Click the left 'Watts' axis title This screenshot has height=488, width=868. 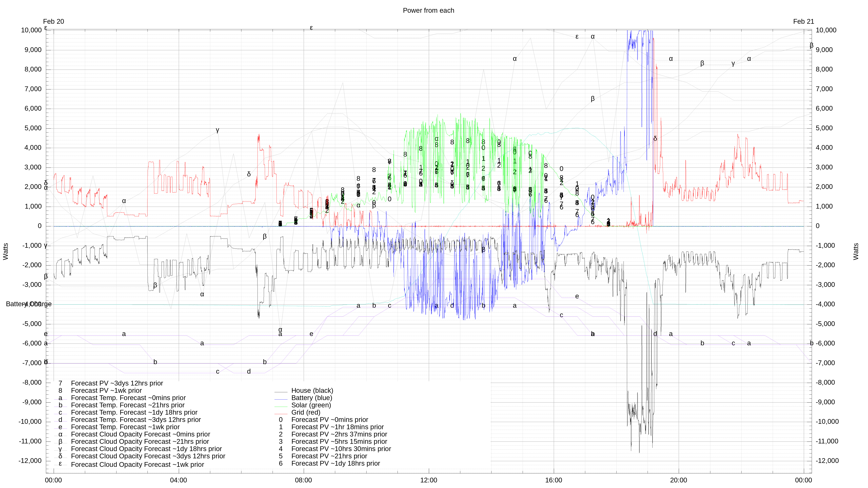[x=6, y=252]
